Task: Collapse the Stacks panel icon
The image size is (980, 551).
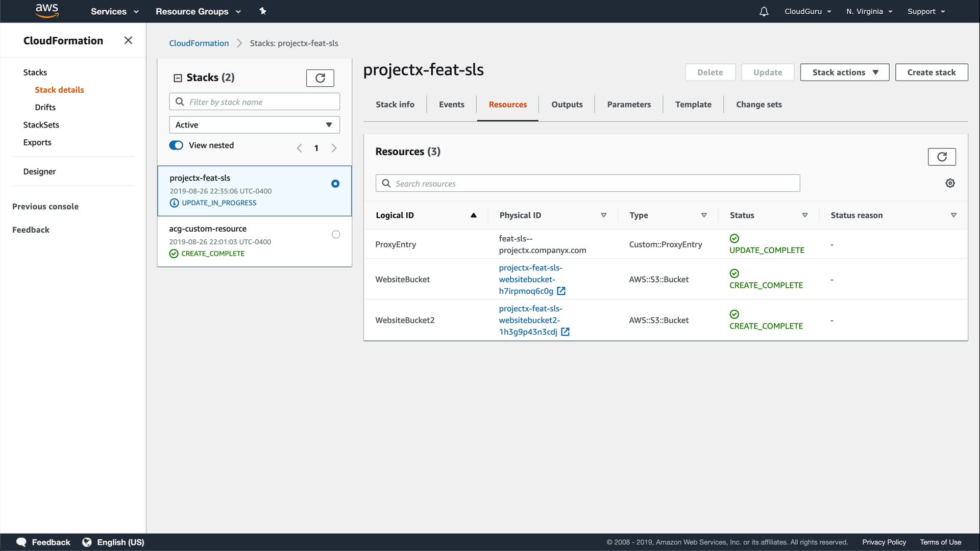Action: (x=178, y=78)
